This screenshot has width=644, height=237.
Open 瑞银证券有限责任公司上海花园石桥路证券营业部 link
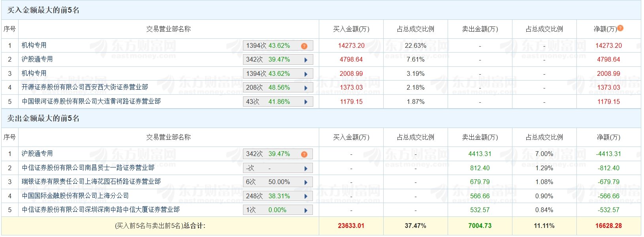[91, 182]
